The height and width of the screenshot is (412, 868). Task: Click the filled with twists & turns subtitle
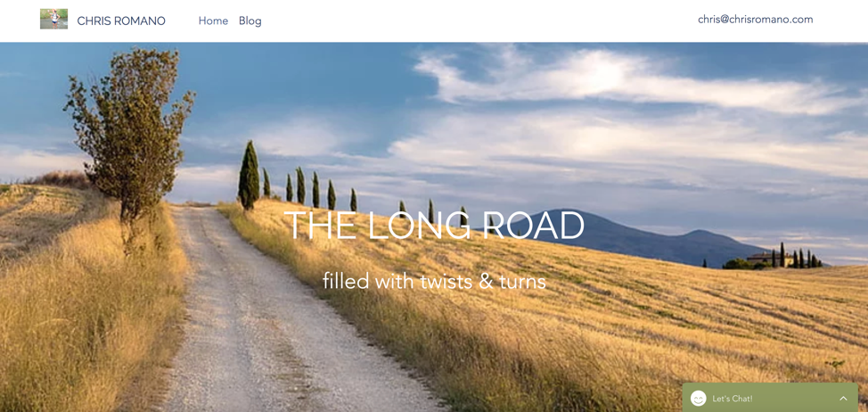tap(434, 281)
